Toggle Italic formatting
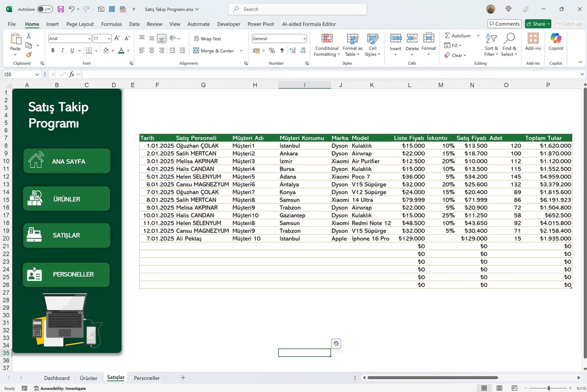Screen dimensions: 587x392 [62, 51]
